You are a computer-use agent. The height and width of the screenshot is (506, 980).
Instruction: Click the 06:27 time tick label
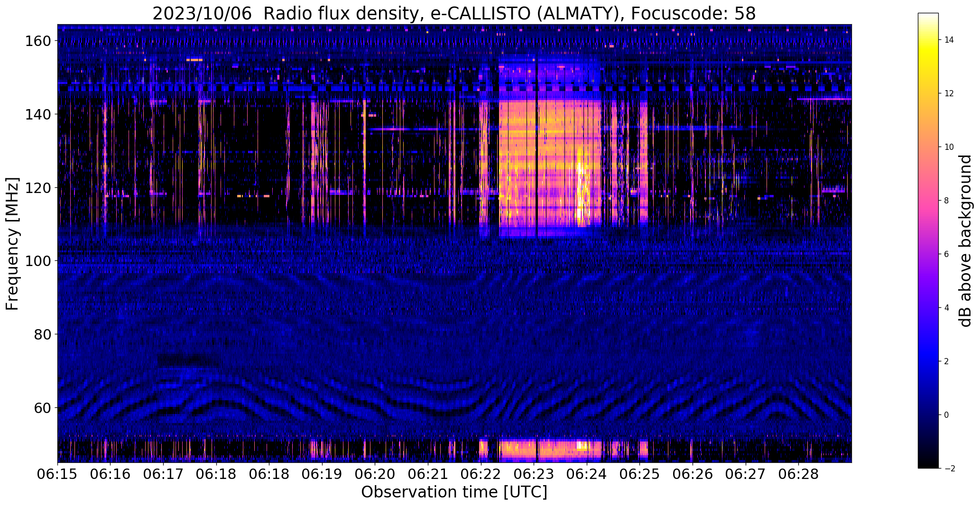746,475
